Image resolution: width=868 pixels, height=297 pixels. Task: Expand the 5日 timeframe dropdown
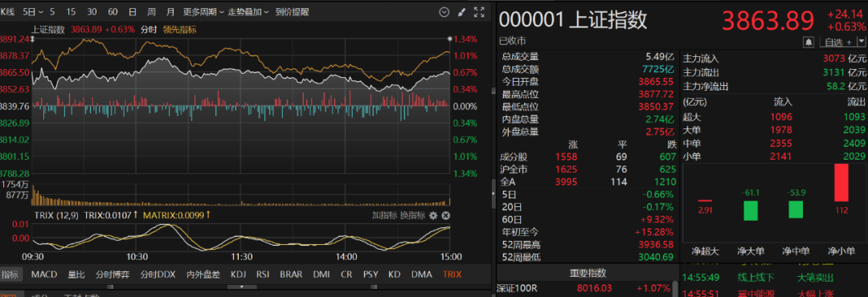(32, 11)
